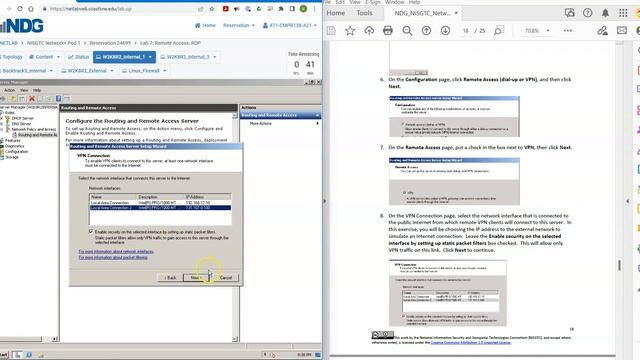This screenshot has height=360, width=640.
Task: Cancel the setup wizard
Action: coord(225,278)
